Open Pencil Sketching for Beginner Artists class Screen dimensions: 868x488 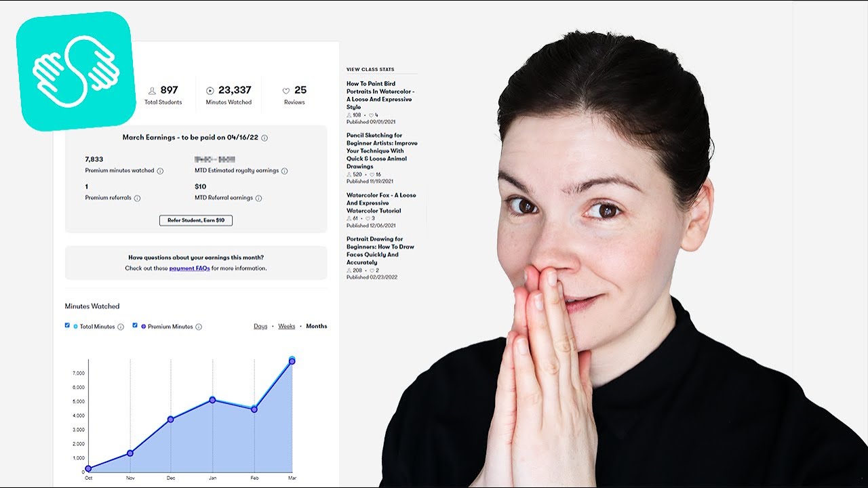click(382, 150)
